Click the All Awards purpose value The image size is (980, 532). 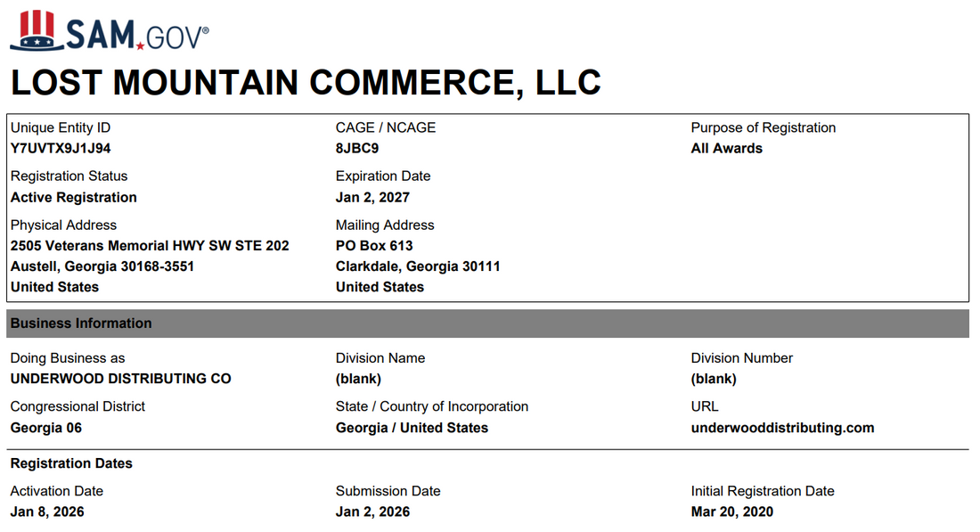(726, 148)
